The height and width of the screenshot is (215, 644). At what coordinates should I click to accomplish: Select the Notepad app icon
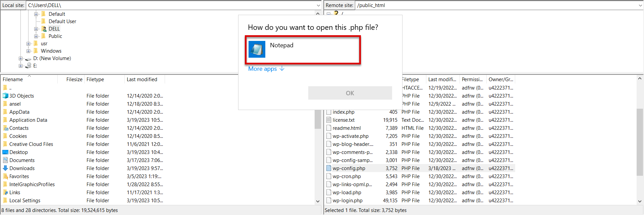pos(257,49)
